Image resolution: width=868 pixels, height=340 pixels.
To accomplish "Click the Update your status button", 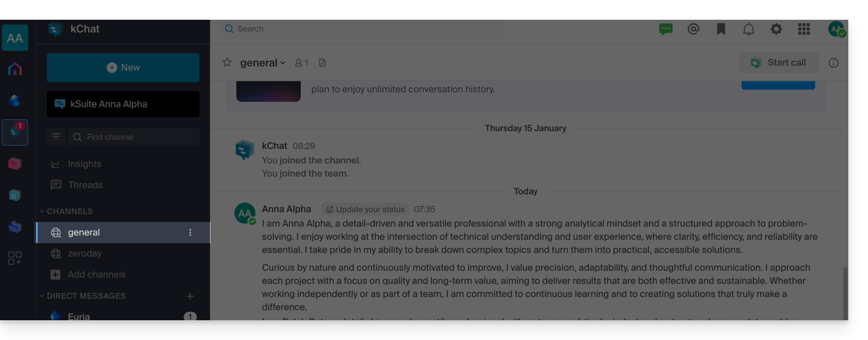I will (365, 210).
